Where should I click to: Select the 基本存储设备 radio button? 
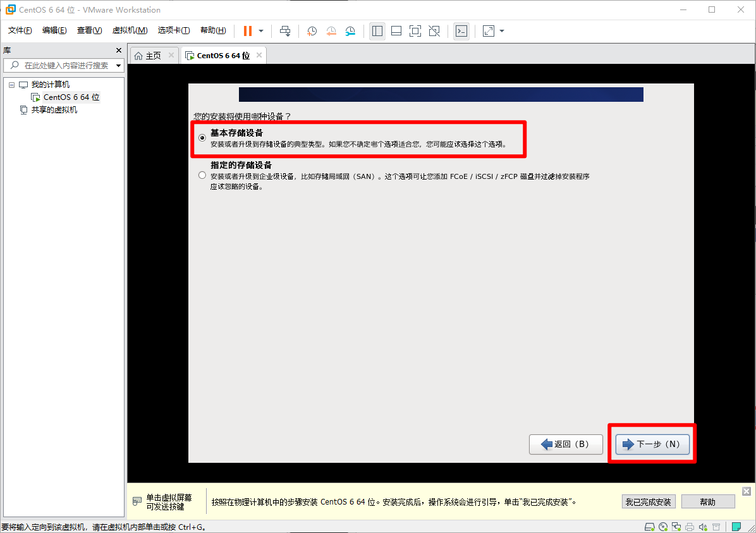[x=202, y=138]
